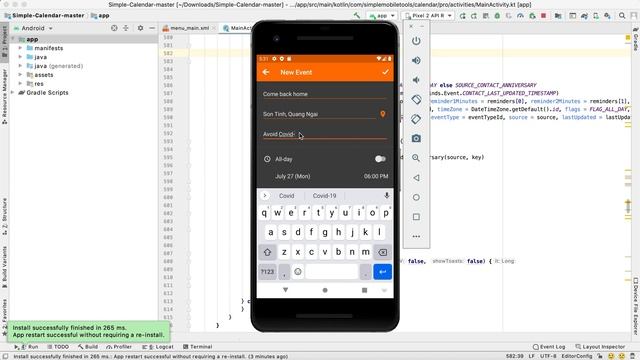The height and width of the screenshot is (360, 640).
Task: Open the TODO tool window tab
Action: tap(58, 347)
